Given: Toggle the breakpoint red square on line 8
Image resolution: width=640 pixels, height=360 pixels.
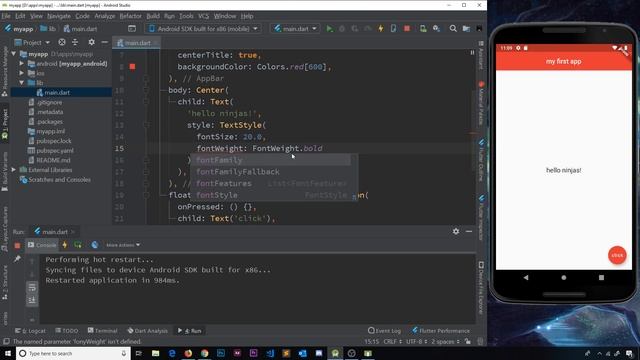Looking at the screenshot, I should pyautogui.click(x=132, y=67).
